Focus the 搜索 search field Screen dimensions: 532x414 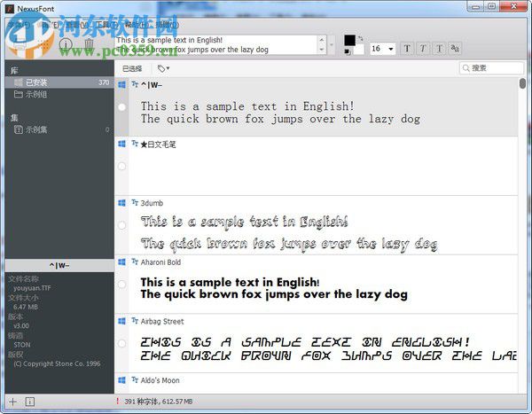click(491, 68)
